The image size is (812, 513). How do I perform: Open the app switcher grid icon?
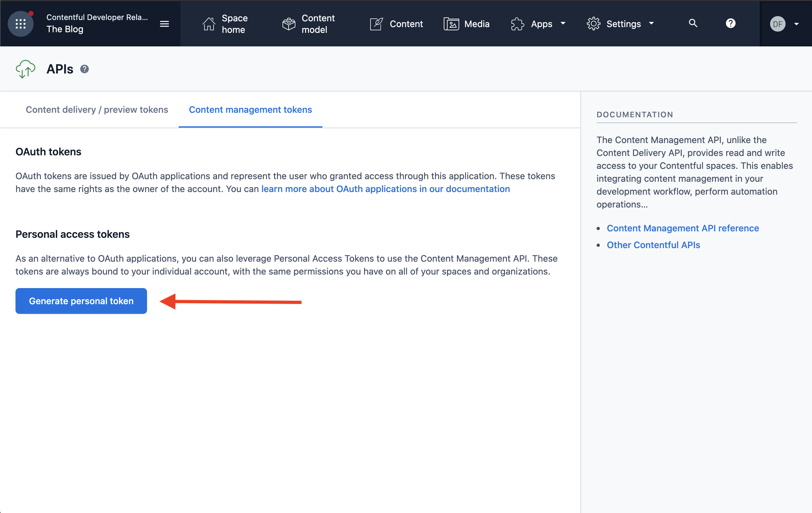point(21,24)
